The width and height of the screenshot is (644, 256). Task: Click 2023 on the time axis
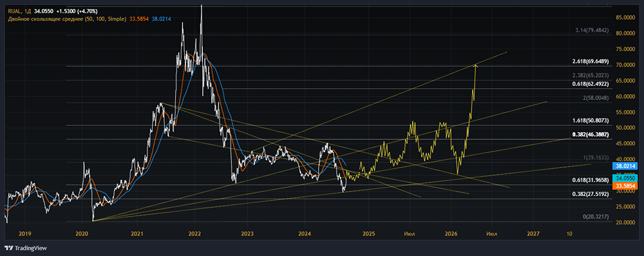247,234
